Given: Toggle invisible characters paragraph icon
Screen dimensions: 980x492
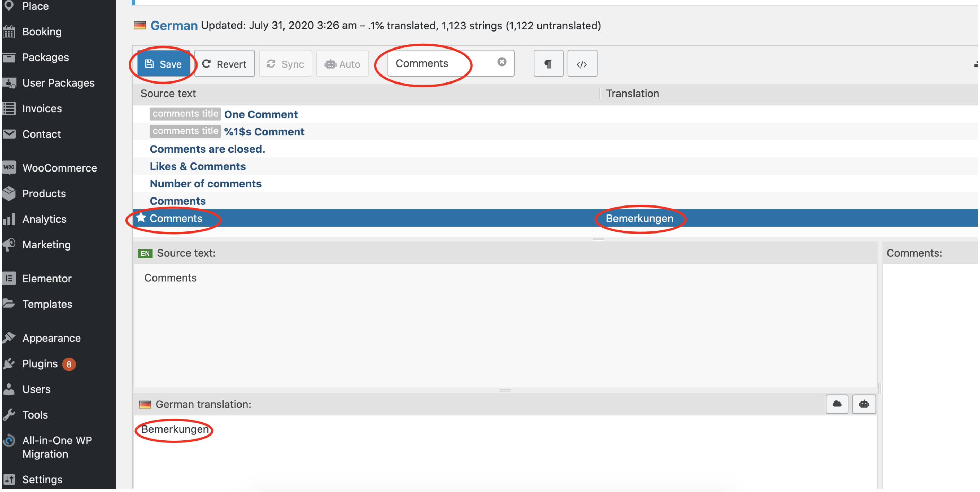Looking at the screenshot, I should click(548, 63).
